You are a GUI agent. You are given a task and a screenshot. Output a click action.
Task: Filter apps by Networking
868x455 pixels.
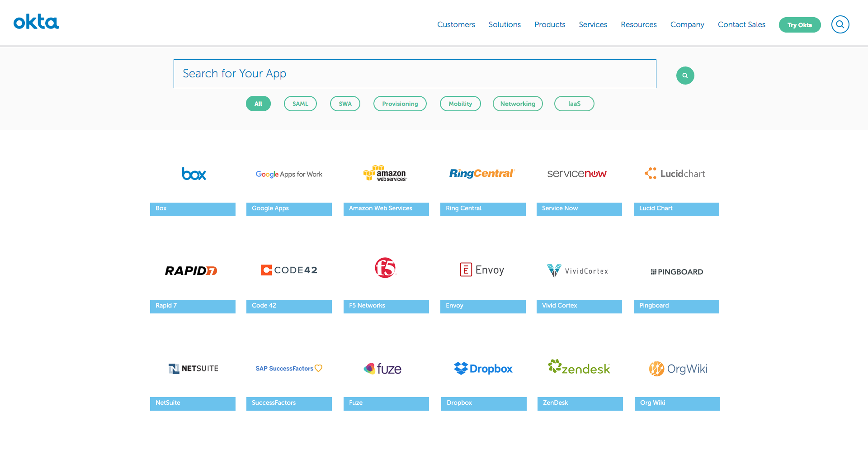coord(518,104)
